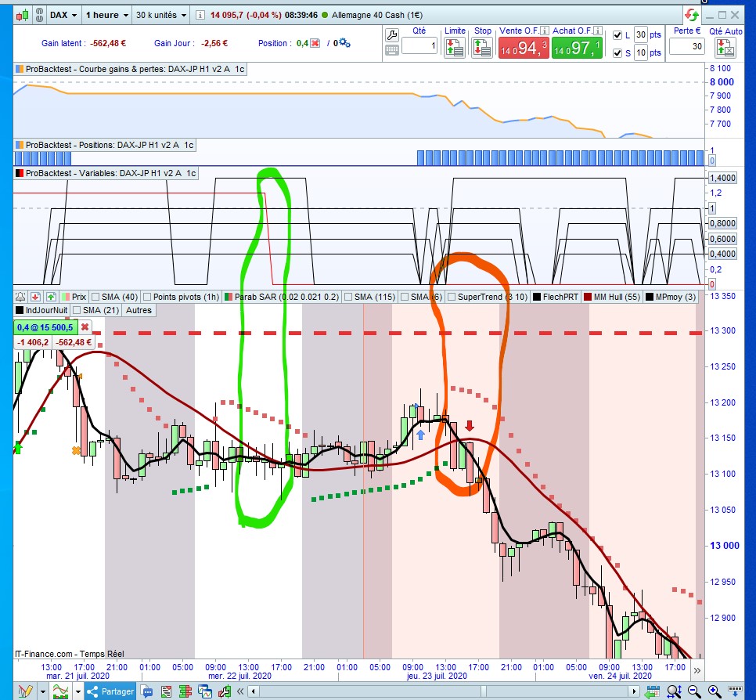Click the detached chart windows icon
This screenshot has height=700, width=756.
point(204,691)
